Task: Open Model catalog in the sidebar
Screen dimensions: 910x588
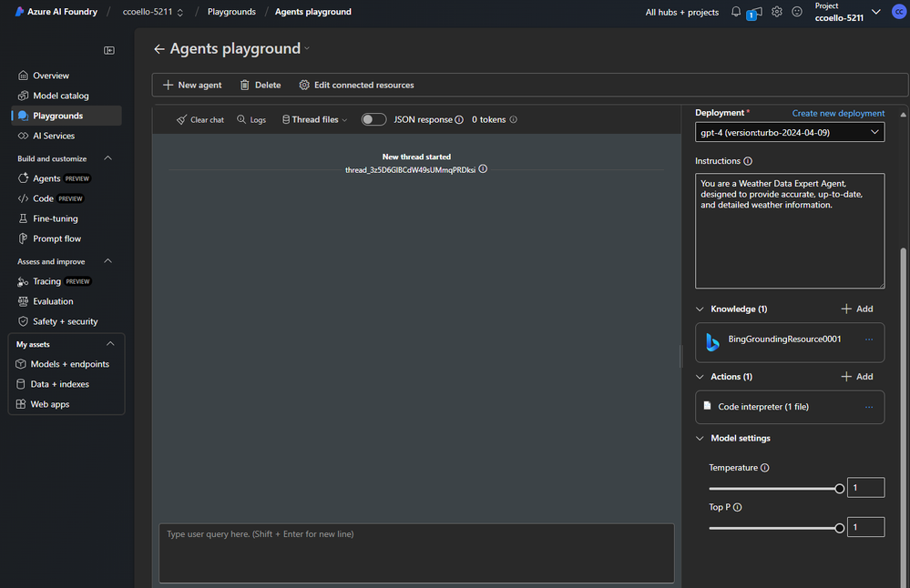Action: (66, 96)
